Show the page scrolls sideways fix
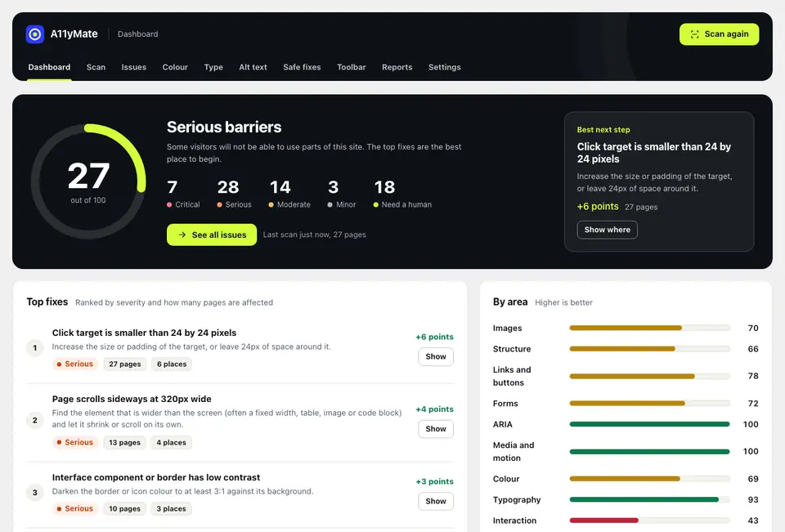Viewport: 785px width, 532px height. 436,429
